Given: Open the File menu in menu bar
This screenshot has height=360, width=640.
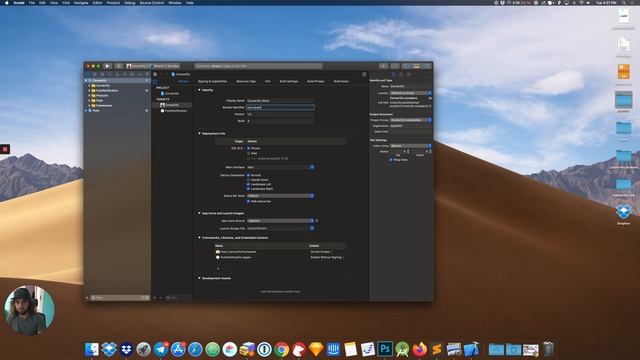Looking at the screenshot, I should (x=31, y=3).
